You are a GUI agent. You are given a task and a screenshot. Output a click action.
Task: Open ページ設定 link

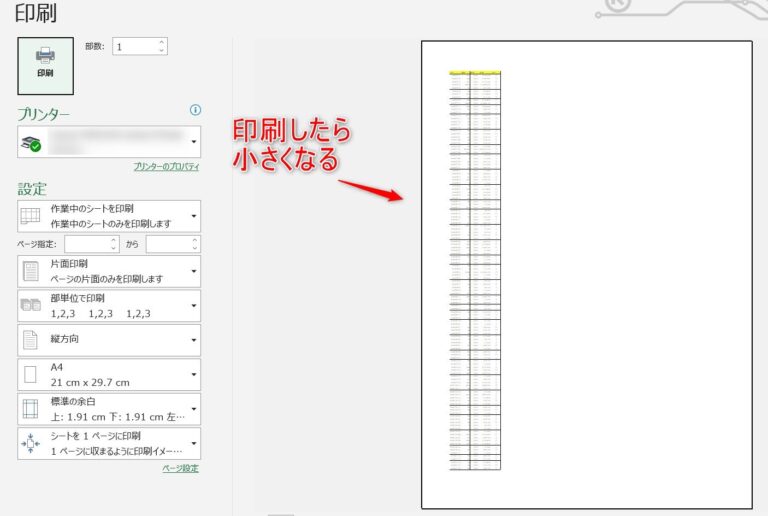click(x=180, y=468)
